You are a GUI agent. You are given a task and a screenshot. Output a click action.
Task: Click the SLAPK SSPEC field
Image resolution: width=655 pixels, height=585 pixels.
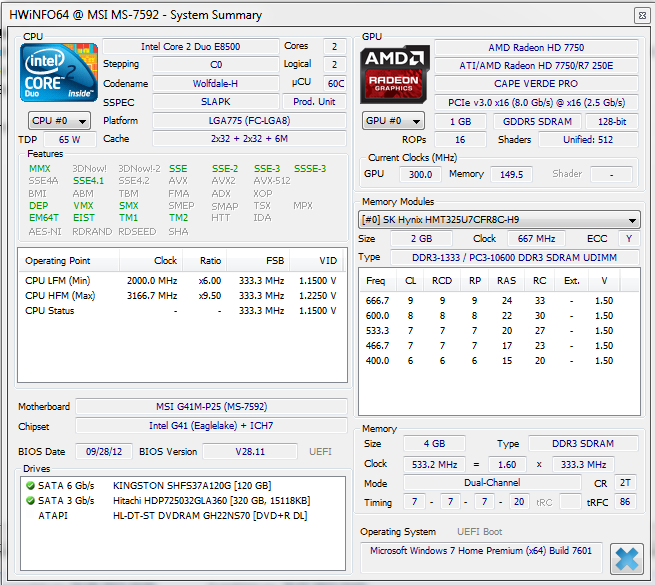point(216,102)
